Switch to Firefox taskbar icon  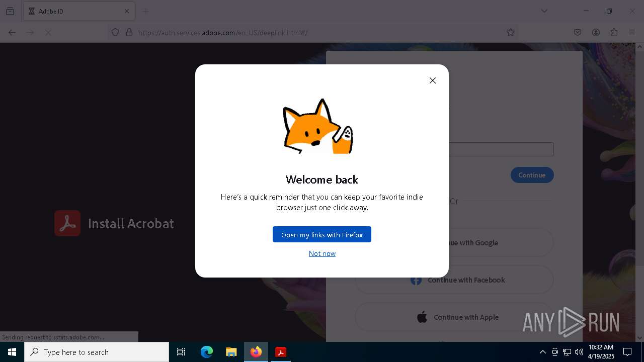[256, 352]
